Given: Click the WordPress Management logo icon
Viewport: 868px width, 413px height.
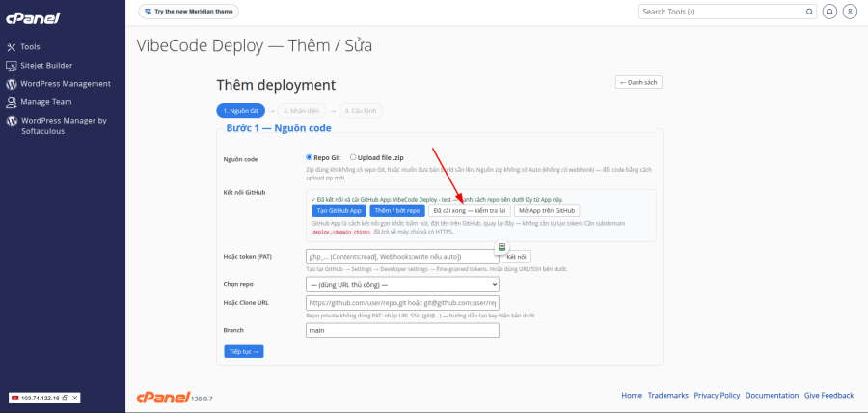Looking at the screenshot, I should [11, 84].
